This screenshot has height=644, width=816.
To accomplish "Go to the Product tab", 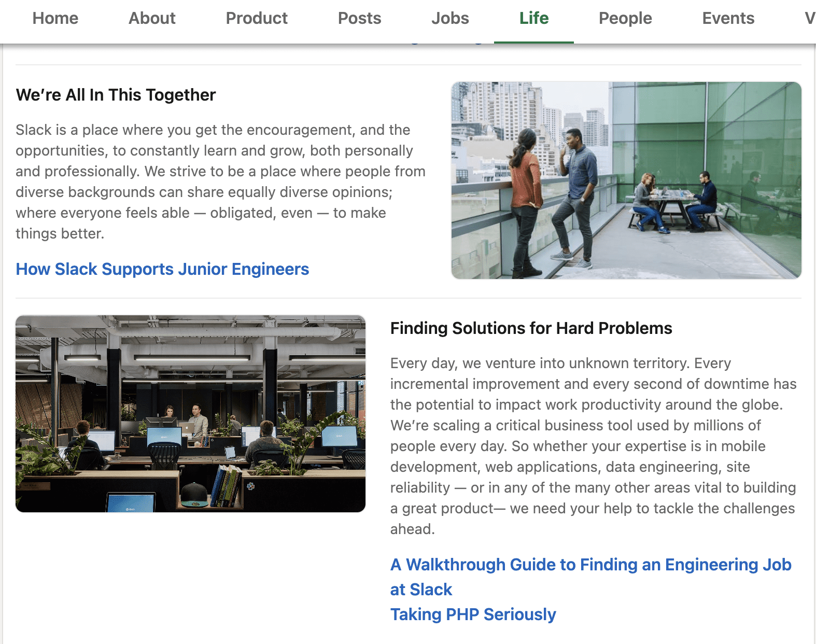I will click(257, 19).
